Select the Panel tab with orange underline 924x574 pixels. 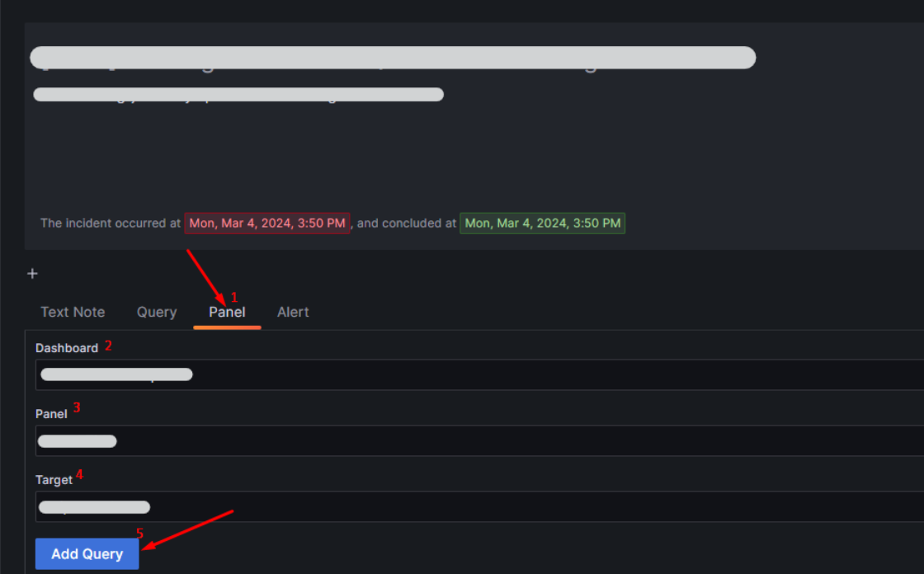(227, 313)
